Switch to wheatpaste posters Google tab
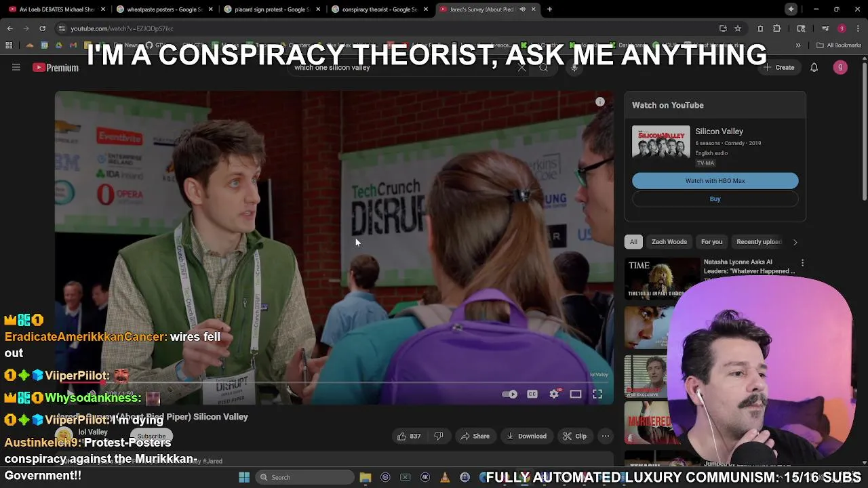The width and height of the screenshot is (868, 488). pyautogui.click(x=165, y=9)
